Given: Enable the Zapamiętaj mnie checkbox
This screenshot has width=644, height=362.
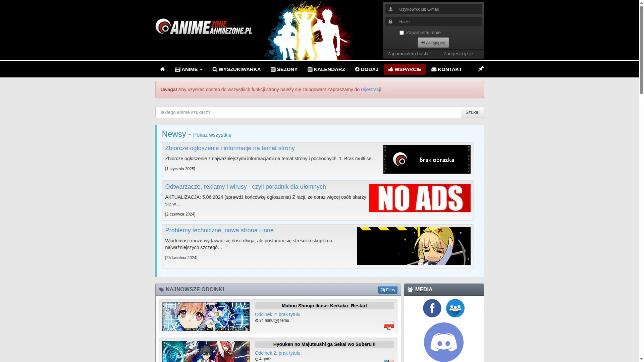Looking at the screenshot, I should pyautogui.click(x=401, y=33).
